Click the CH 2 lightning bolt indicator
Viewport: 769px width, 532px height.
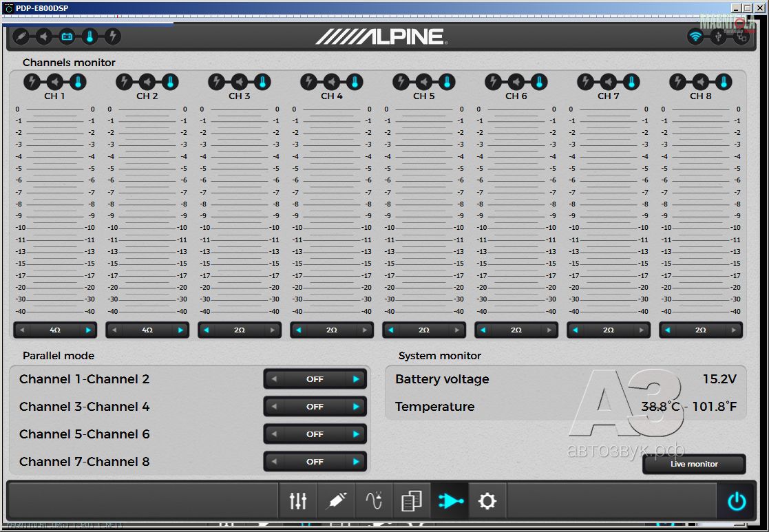(124, 82)
